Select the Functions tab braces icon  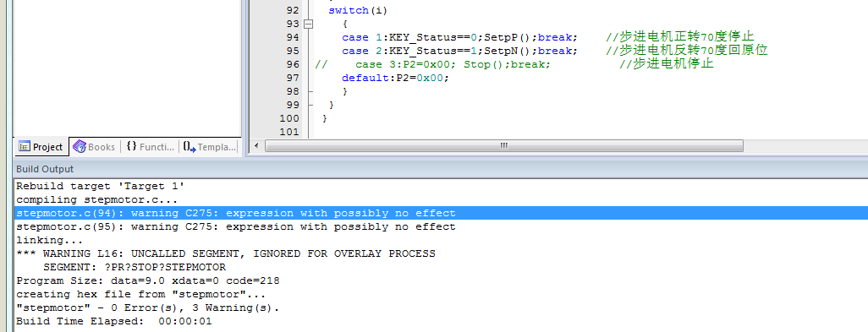click(x=131, y=146)
